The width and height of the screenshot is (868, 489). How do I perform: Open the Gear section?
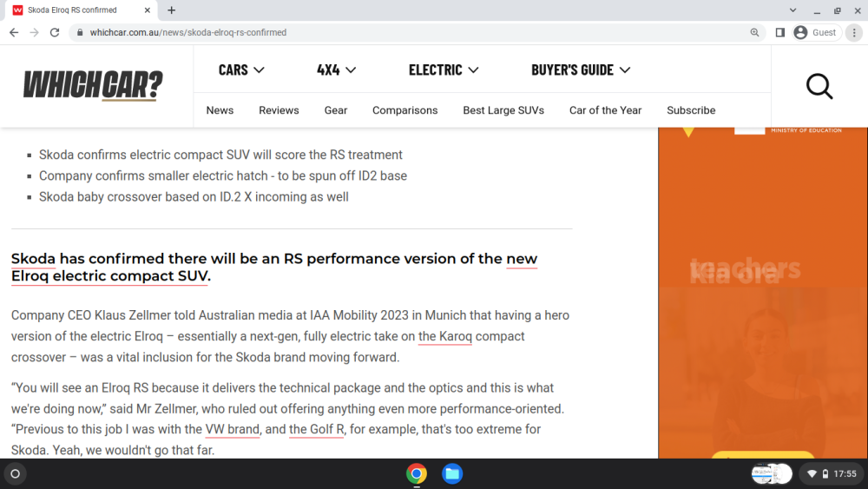point(336,110)
